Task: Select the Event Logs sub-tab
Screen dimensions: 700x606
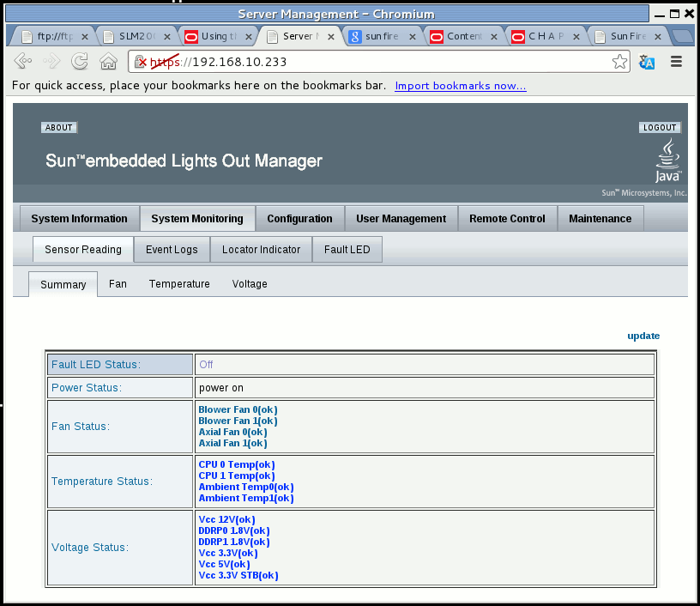Action: pos(172,250)
